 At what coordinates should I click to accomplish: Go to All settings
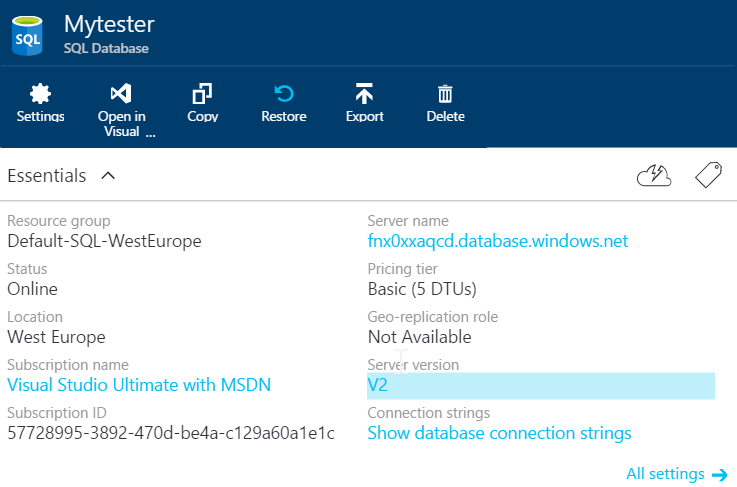point(677,474)
